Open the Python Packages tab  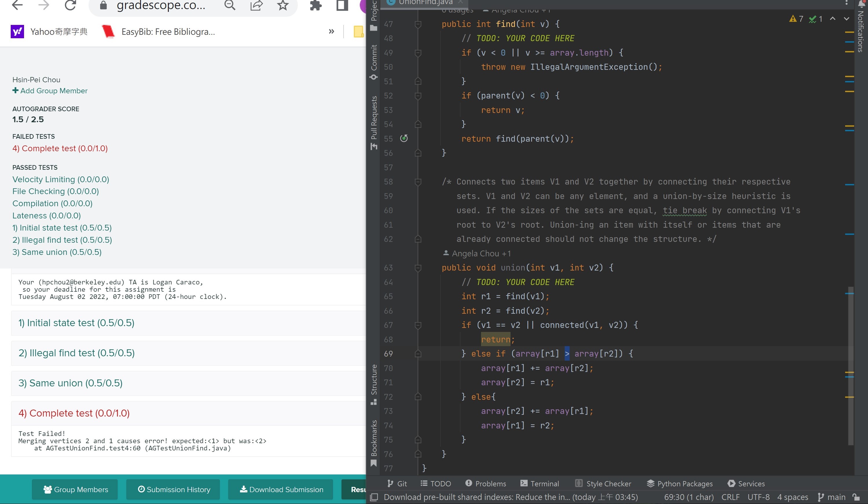[679, 483]
